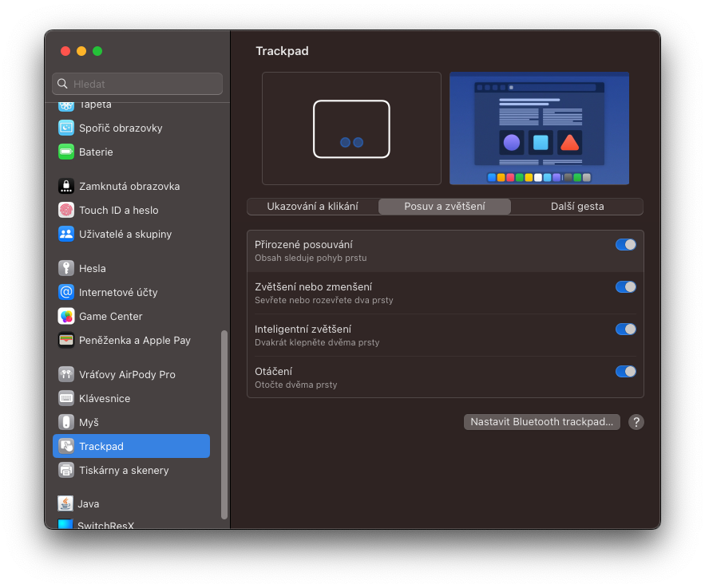Click the AirPods Pro icon

click(66, 374)
